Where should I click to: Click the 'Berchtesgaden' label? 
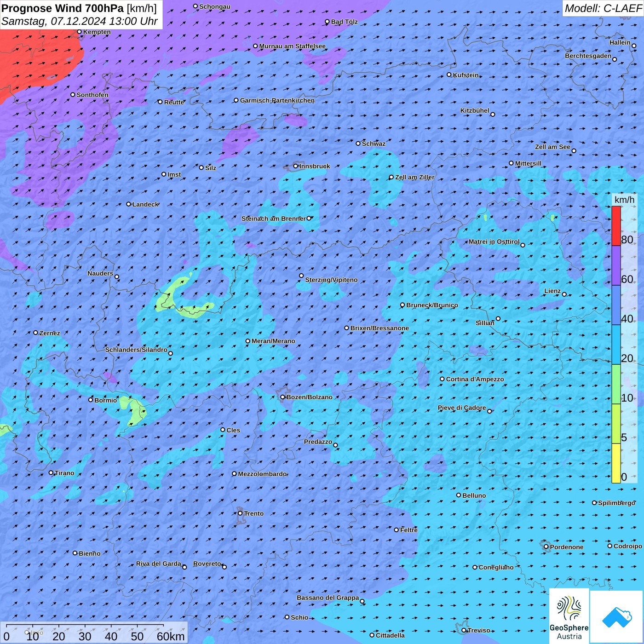click(588, 56)
